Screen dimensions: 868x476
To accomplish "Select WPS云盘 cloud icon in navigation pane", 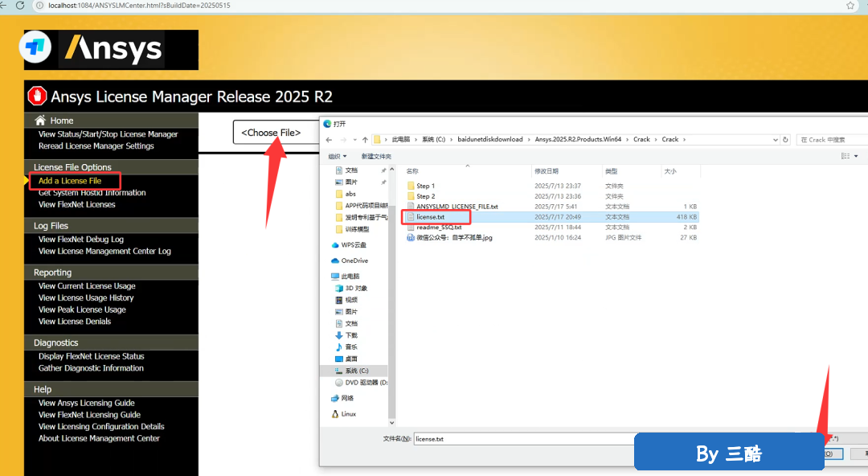I will (335, 245).
